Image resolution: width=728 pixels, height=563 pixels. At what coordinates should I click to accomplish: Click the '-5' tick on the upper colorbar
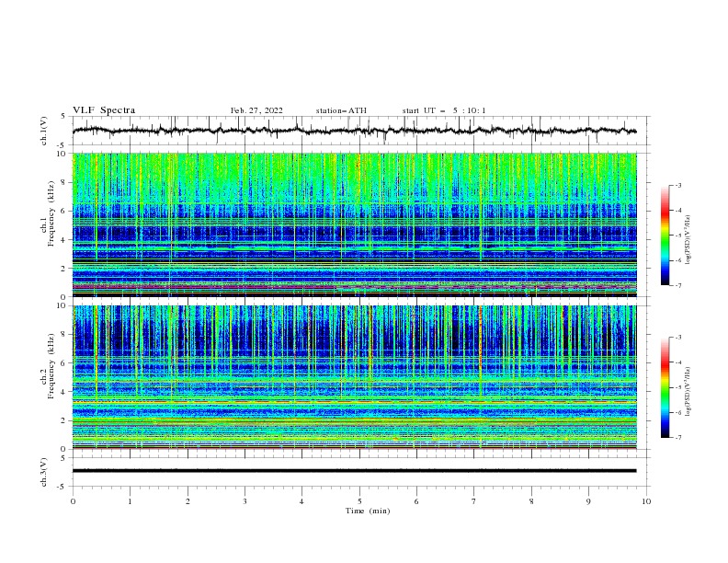677,236
